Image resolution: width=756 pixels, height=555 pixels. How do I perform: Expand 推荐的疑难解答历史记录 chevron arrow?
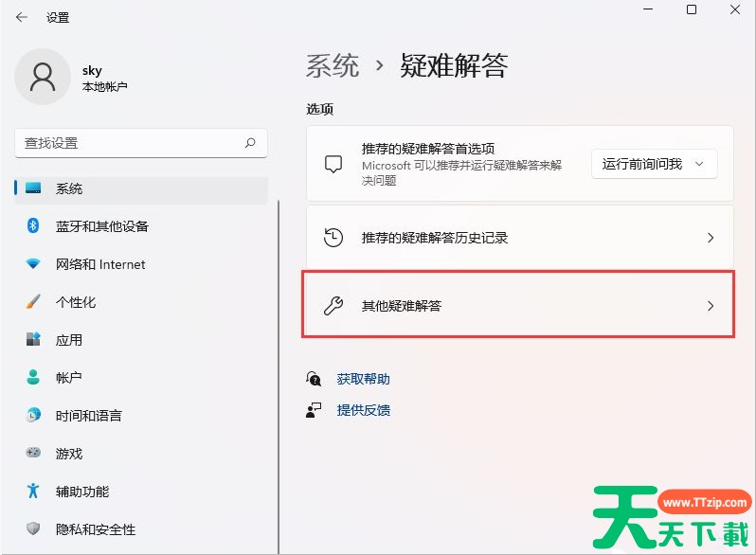[x=711, y=238]
